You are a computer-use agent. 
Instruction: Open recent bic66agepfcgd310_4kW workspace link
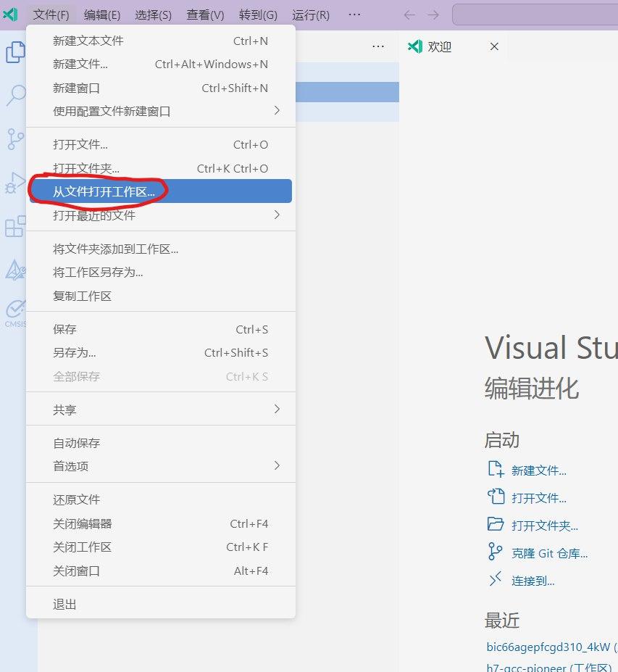[x=548, y=647]
